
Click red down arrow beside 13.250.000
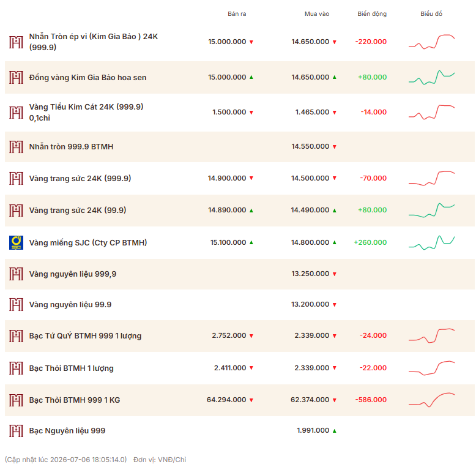tap(335, 274)
